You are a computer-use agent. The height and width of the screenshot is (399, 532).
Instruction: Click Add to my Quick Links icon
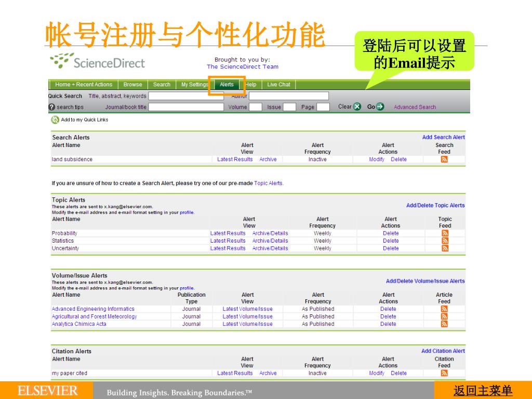55,120
